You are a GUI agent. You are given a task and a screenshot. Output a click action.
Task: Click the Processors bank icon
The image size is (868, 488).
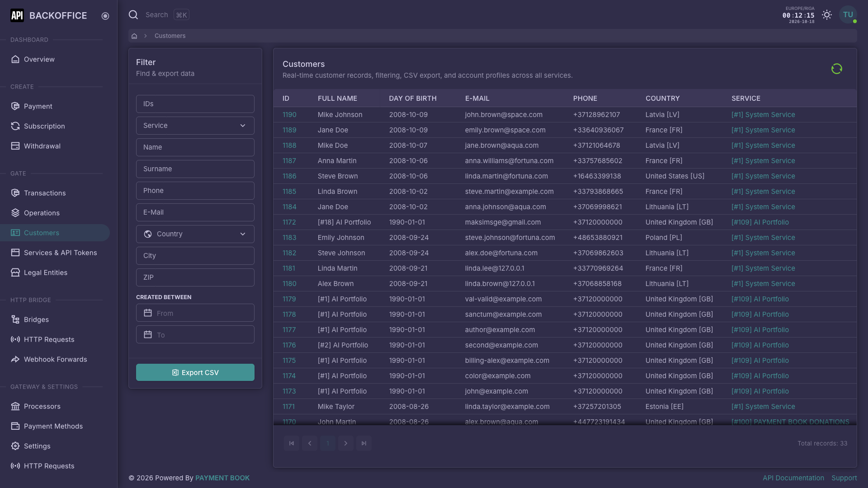point(15,406)
